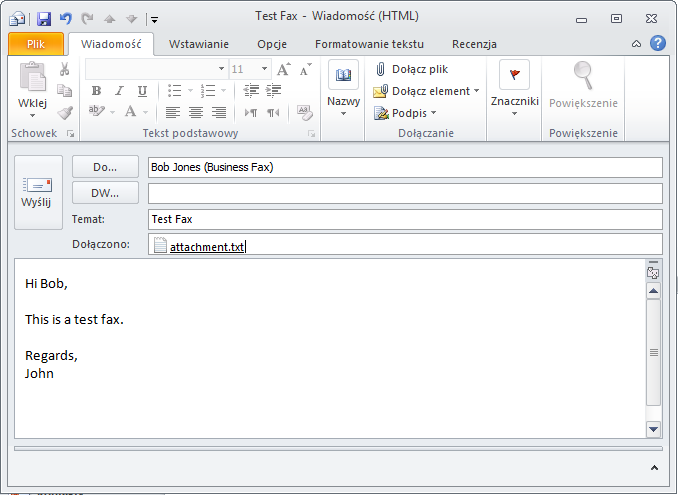Viewport: 678px width, 495px height.
Task: Toggle bulleted list
Action: (174, 91)
